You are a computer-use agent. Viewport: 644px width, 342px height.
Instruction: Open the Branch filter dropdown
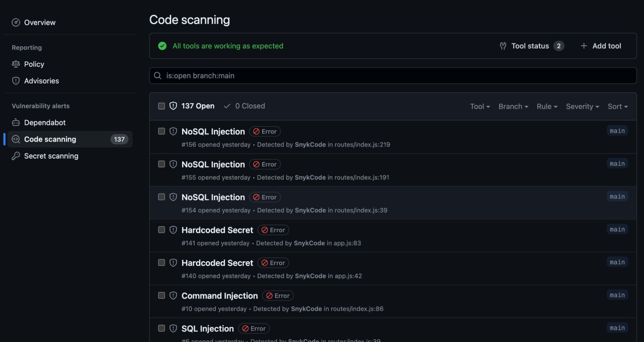pos(513,106)
